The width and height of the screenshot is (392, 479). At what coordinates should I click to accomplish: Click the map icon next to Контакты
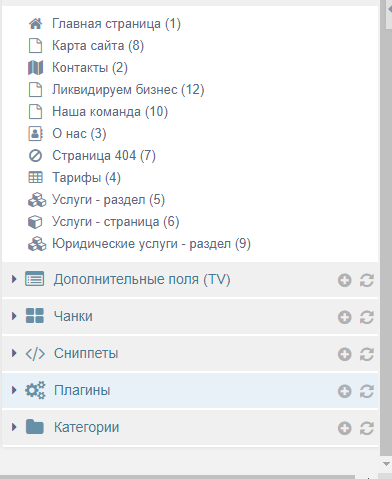click(x=35, y=68)
